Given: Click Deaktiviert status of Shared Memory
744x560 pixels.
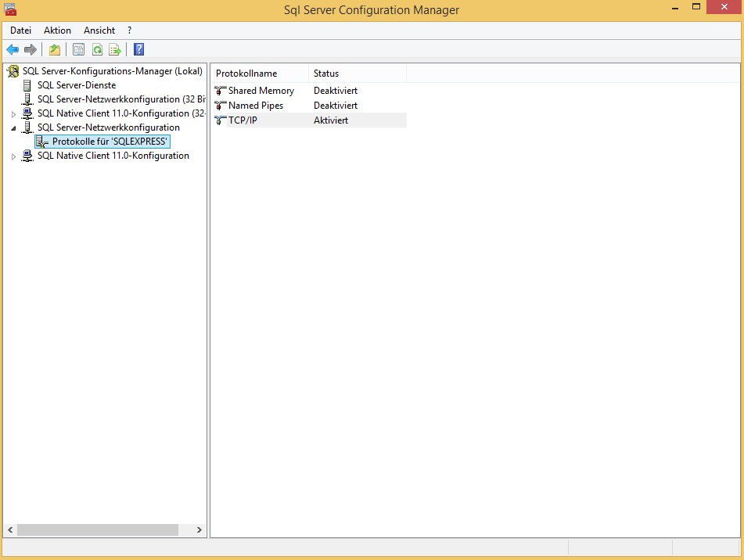Looking at the screenshot, I should (336, 91).
